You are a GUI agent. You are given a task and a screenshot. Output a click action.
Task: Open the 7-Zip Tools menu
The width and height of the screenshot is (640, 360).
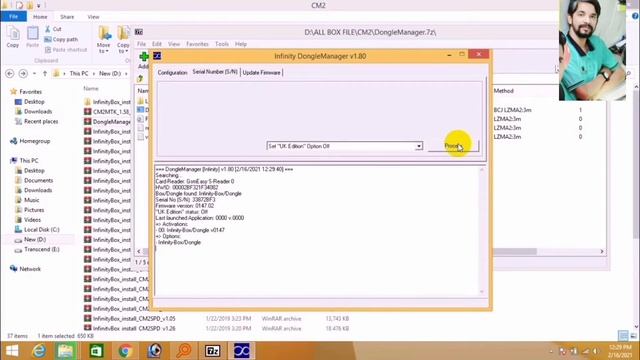tap(222, 44)
